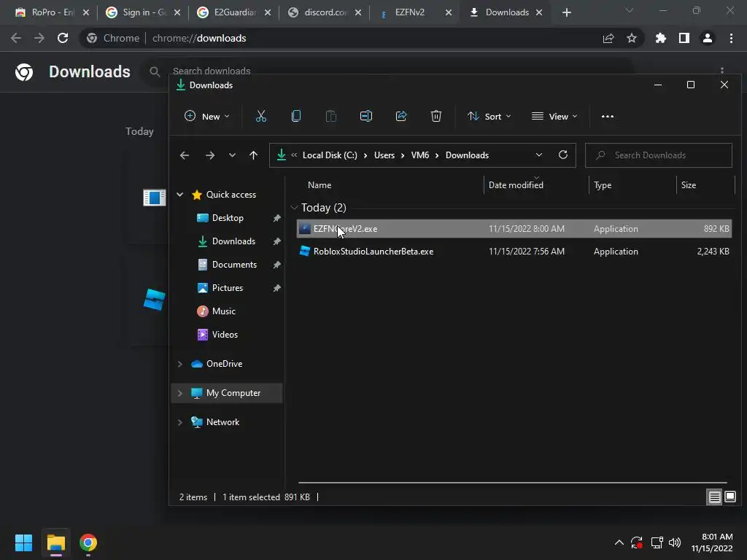Click the horizontal scrollbar in file list
747x560 pixels.
pyautogui.click(x=513, y=483)
